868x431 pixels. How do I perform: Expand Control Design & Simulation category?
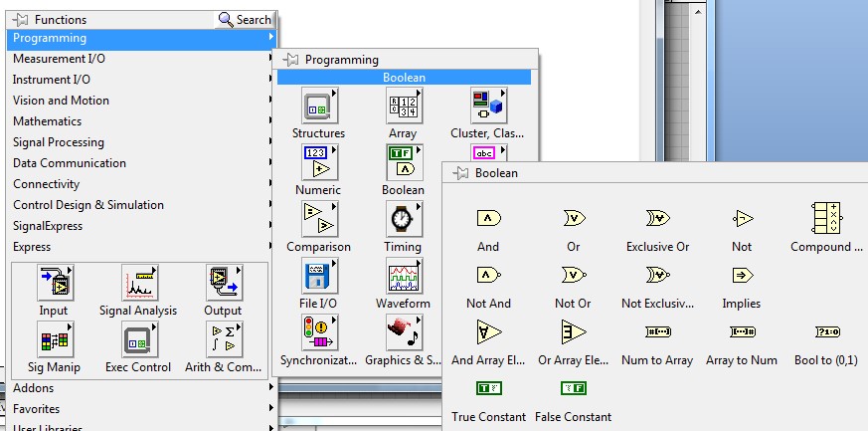click(142, 205)
